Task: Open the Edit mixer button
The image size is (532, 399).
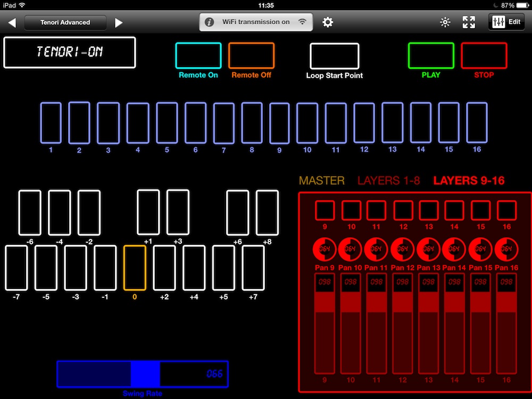Action: 506,22
